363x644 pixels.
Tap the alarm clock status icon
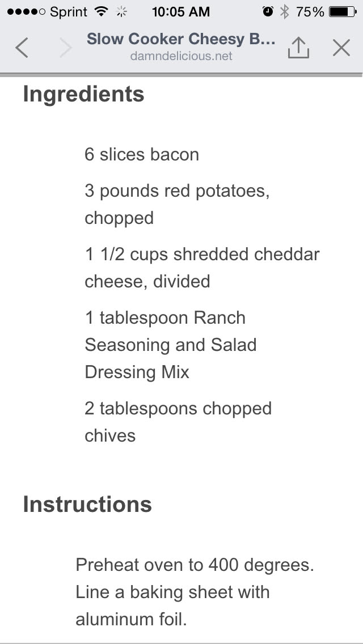point(268,11)
